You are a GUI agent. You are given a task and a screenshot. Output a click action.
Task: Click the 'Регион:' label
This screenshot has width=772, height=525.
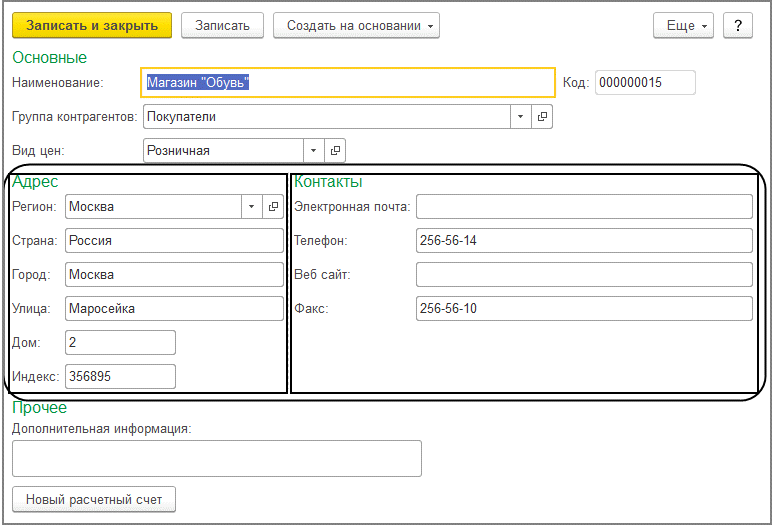34,206
